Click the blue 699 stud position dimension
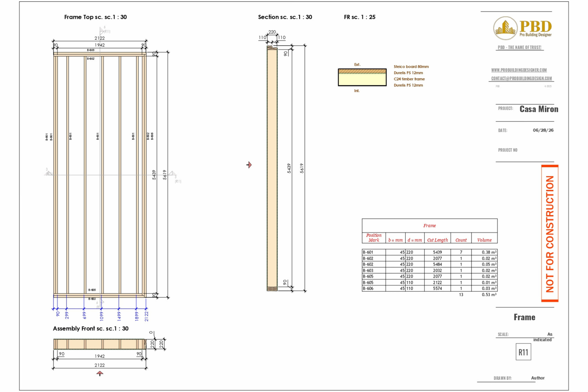This screenshot has height=392, width=588. click(85, 315)
